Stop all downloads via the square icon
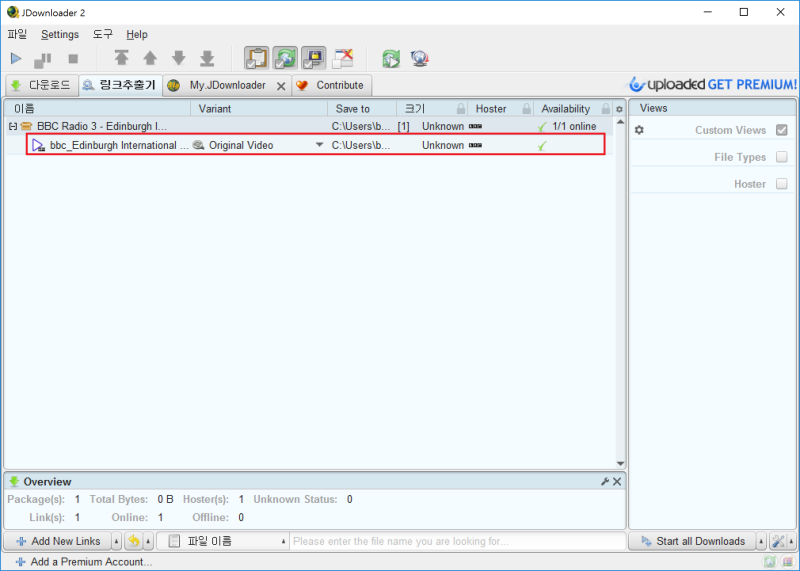Viewport: 800px width, 571px height. [73, 59]
